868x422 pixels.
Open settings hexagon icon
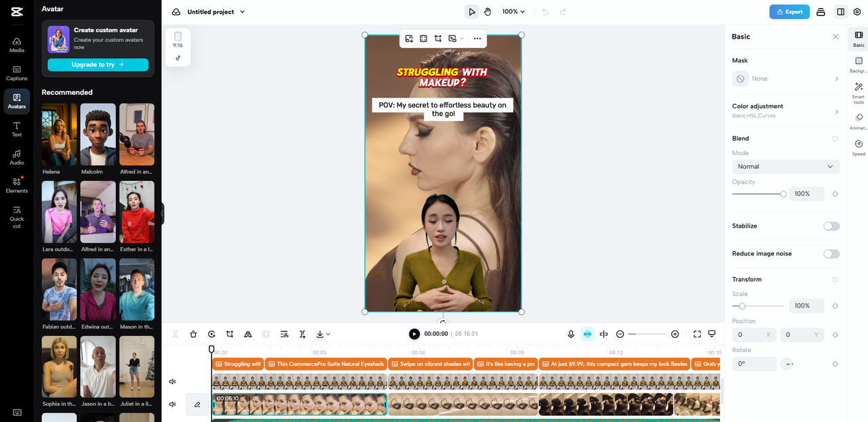click(x=857, y=12)
